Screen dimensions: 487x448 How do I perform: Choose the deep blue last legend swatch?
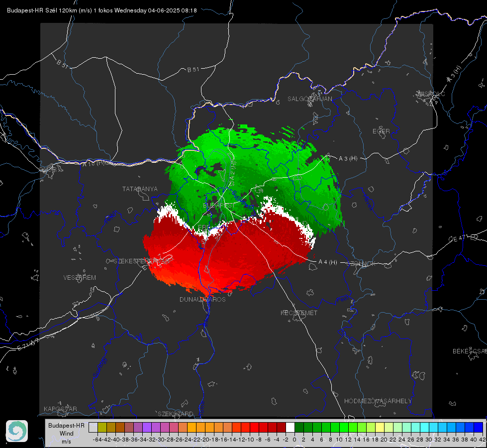pyautogui.click(x=479, y=427)
